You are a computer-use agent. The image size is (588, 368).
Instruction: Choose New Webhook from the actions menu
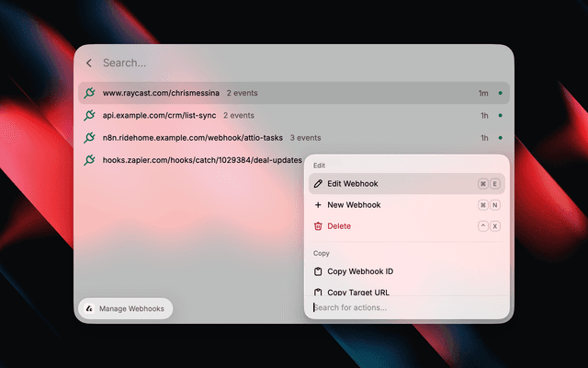click(407, 205)
